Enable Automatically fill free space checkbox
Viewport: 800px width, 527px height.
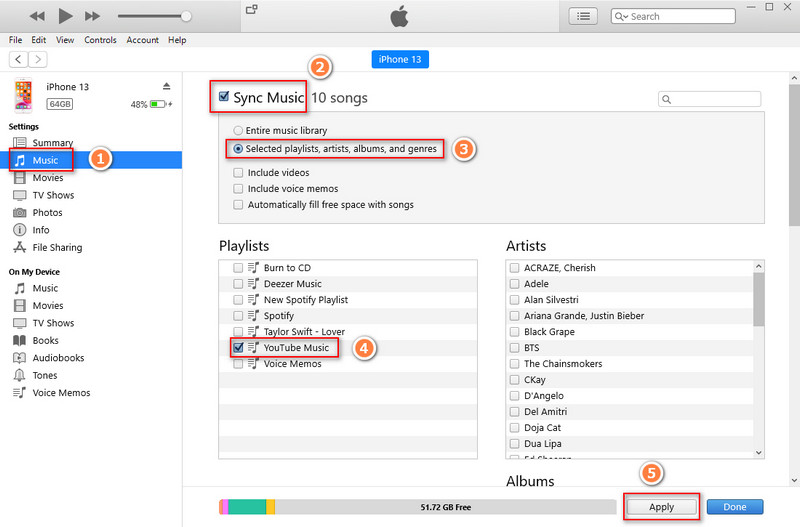pos(238,205)
